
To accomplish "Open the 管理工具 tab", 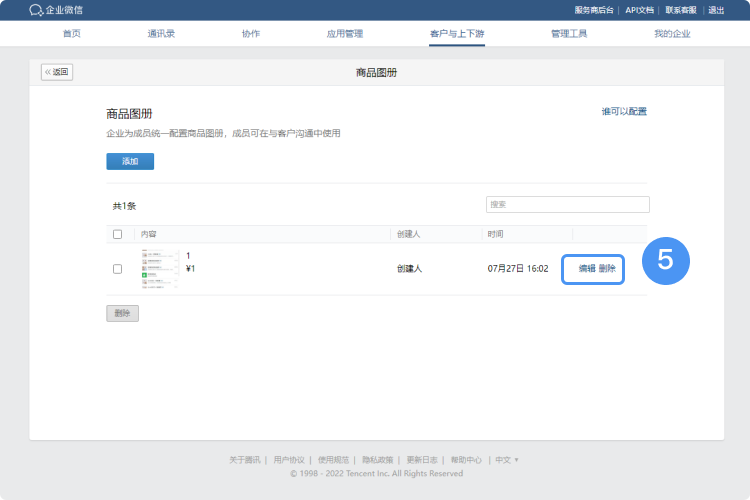I will click(x=568, y=34).
